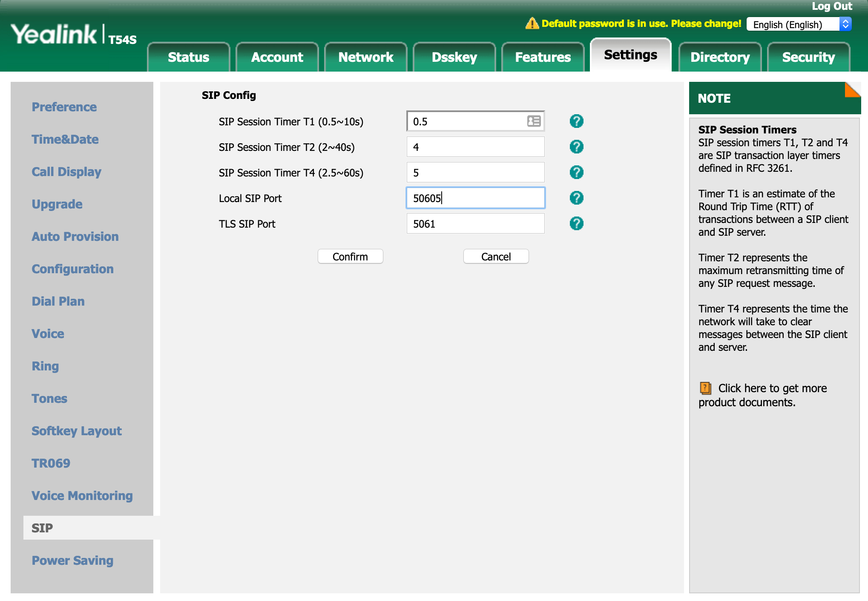Click the TLS SIP Port field
868x601 pixels.
coord(475,223)
